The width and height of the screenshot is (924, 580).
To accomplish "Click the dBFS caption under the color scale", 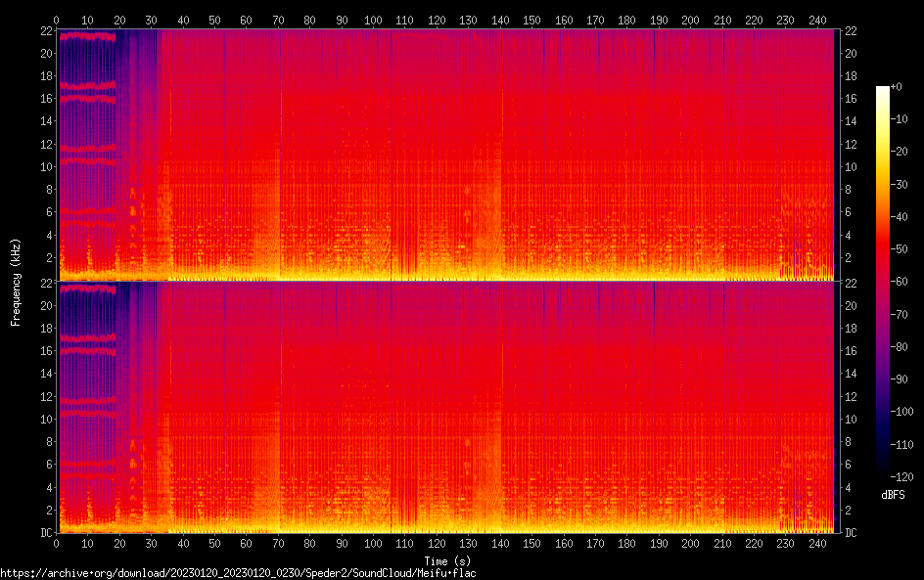I will [x=893, y=496].
